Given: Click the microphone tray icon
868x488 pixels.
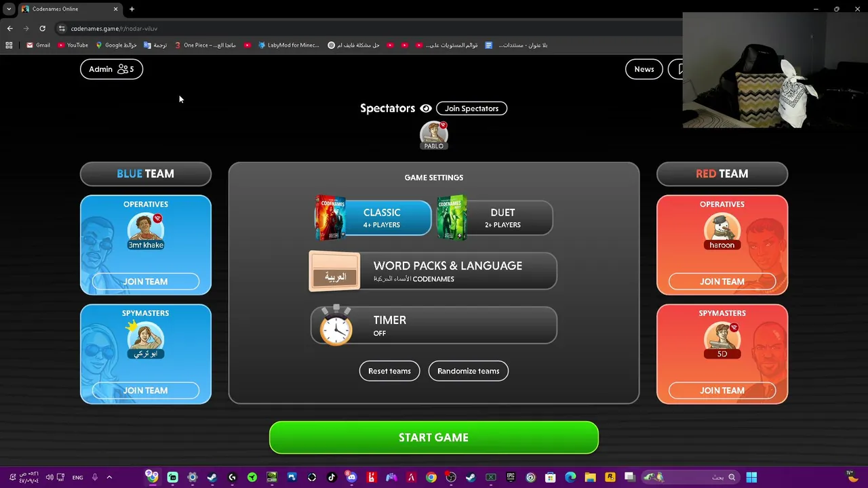Looking at the screenshot, I should tap(95, 477).
